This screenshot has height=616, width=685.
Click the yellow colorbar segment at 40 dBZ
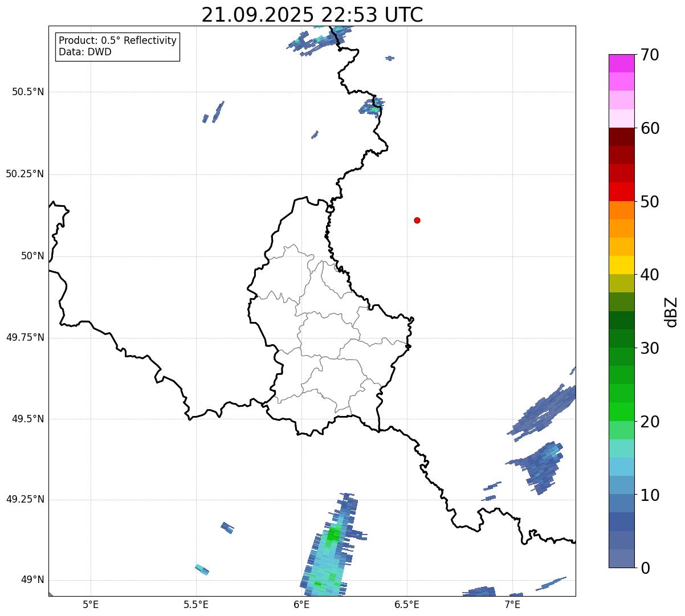pyautogui.click(x=622, y=265)
